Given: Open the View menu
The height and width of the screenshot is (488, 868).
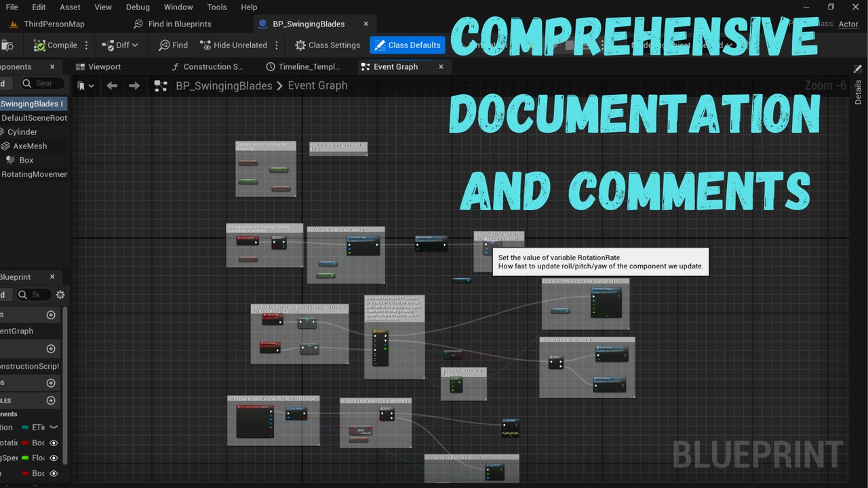Looking at the screenshot, I should (x=103, y=7).
